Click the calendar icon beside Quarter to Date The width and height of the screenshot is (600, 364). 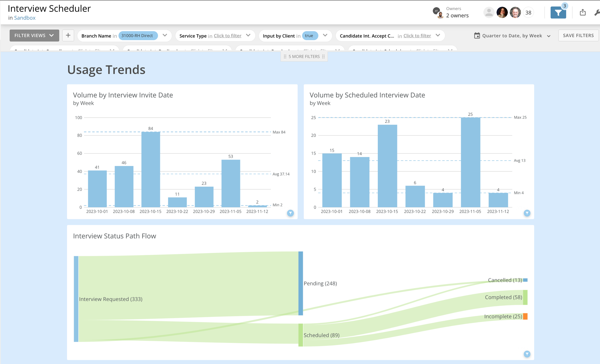(x=477, y=36)
